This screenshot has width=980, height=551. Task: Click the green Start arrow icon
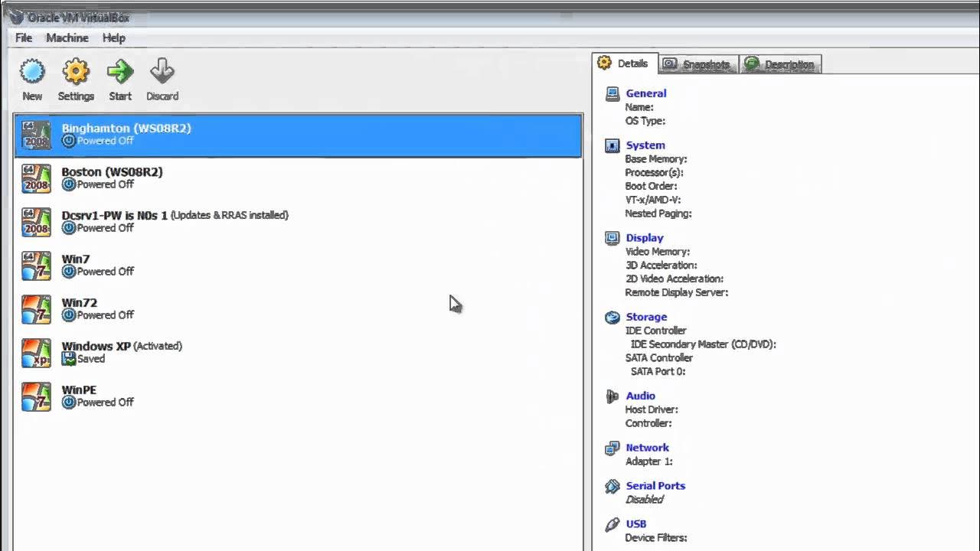(x=120, y=72)
